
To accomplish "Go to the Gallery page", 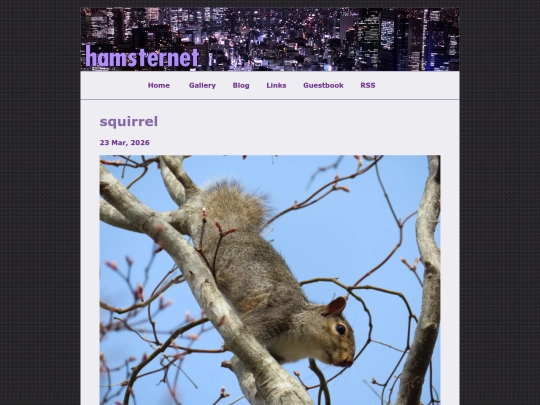I will point(202,85).
